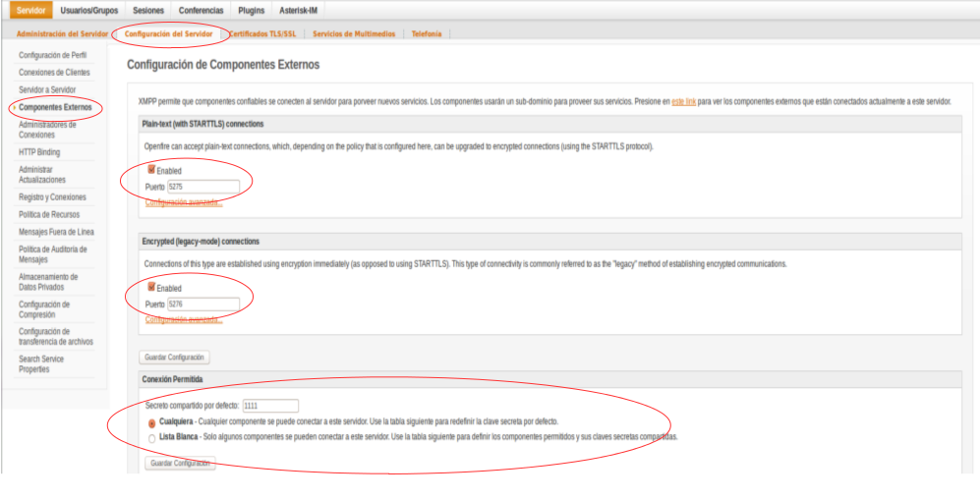This screenshot has width=980, height=500.
Task: Open HTTP Binding in sidebar
Action: tap(39, 152)
